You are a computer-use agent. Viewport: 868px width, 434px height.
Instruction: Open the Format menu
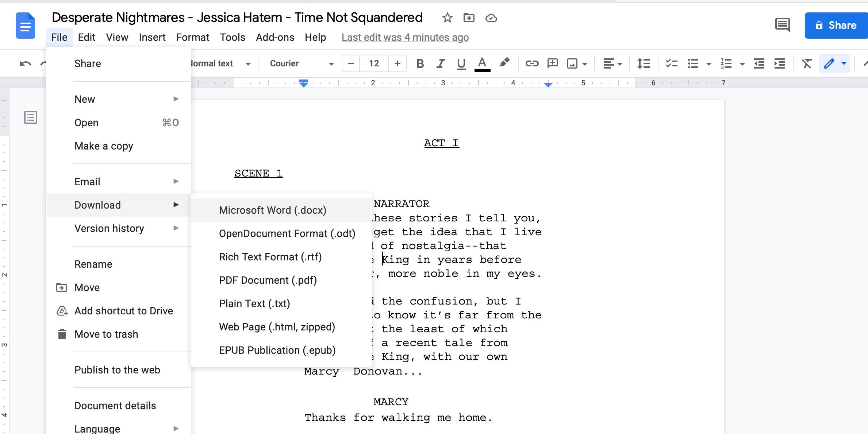[x=193, y=37]
